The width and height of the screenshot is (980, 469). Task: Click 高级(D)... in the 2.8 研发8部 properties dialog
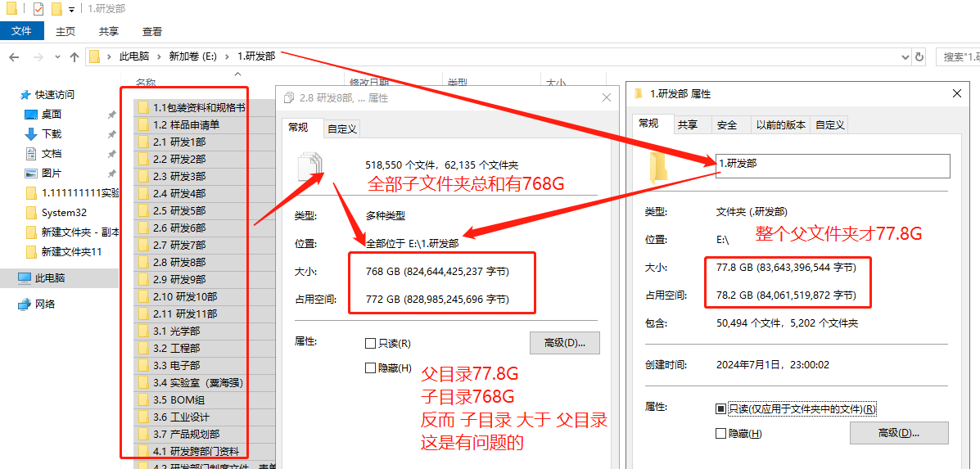[x=564, y=344]
